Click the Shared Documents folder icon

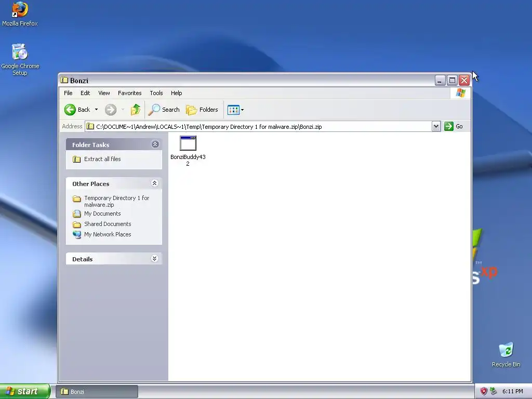(x=77, y=224)
